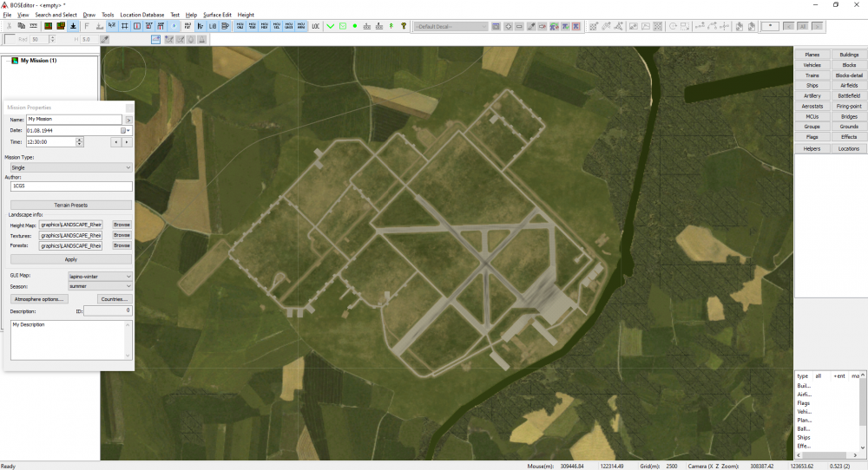The width and height of the screenshot is (868, 470).
Task: Open the Surface Edit menu
Action: pos(216,15)
